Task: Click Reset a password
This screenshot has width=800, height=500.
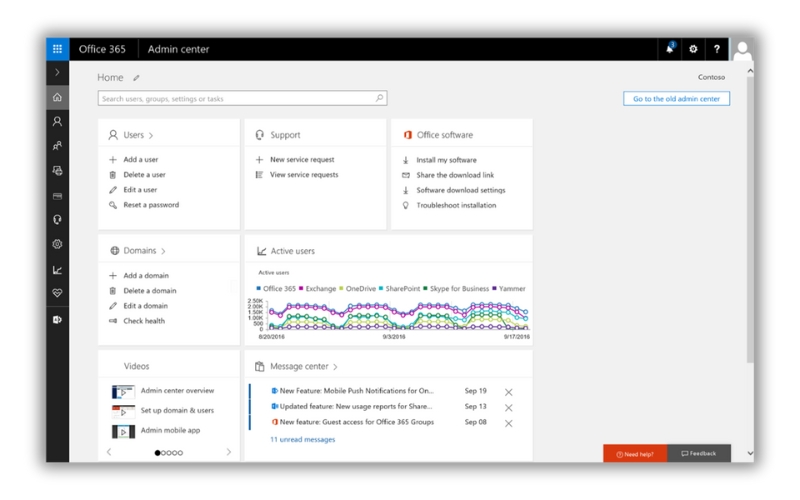Action: [151, 205]
